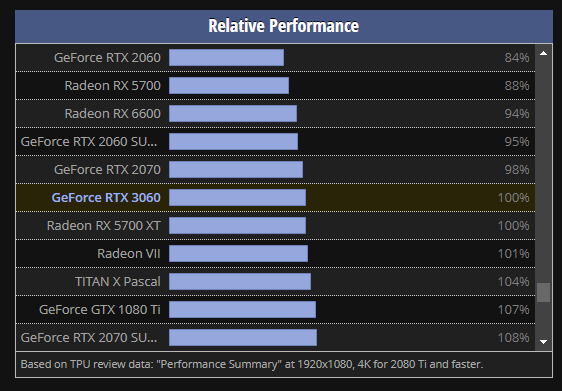Click the scrollbar thumb

[x=543, y=292]
